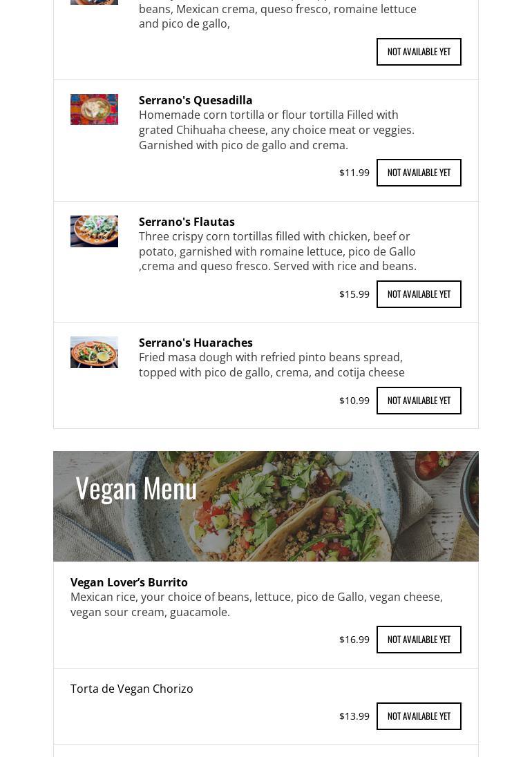Open the Serrano's Huaraches thumbnail image
532x757 pixels.
pyautogui.click(x=94, y=352)
